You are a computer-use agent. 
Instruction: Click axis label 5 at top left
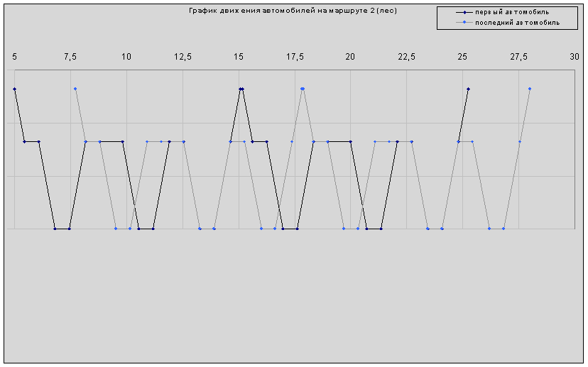coord(14,56)
